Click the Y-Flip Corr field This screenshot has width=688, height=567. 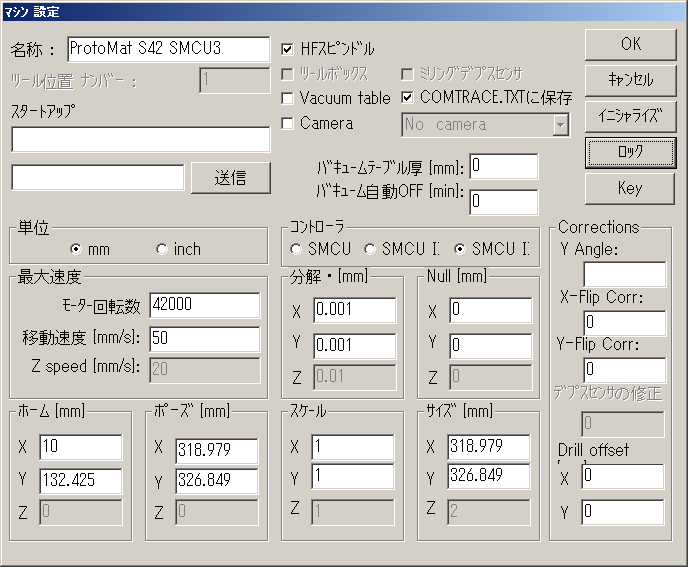pyautogui.click(x=625, y=370)
